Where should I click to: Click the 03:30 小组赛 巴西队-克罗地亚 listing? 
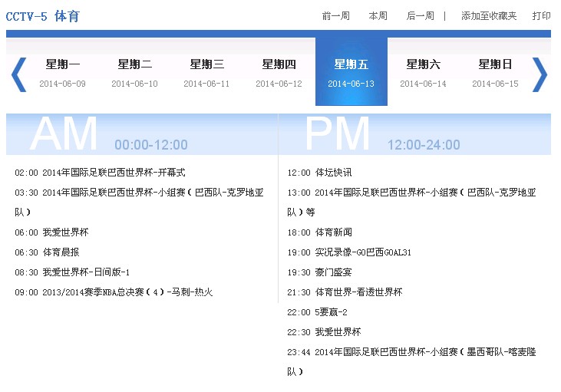pyautogui.click(x=139, y=203)
